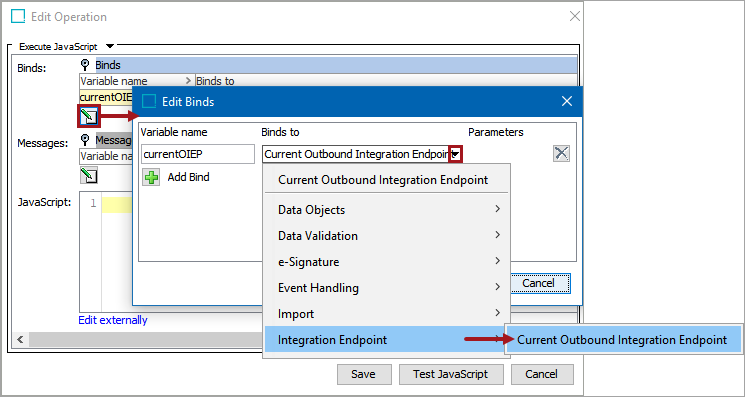Click the Save button
The width and height of the screenshot is (745, 397).
coord(364,374)
